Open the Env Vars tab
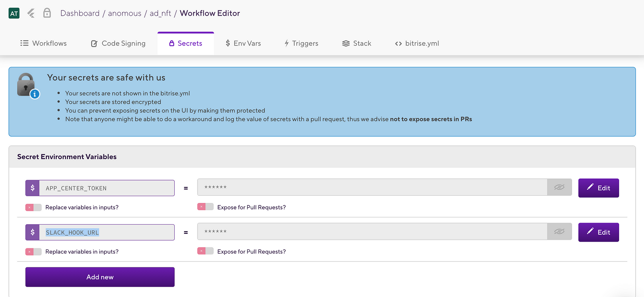644x297 pixels. 243,43
